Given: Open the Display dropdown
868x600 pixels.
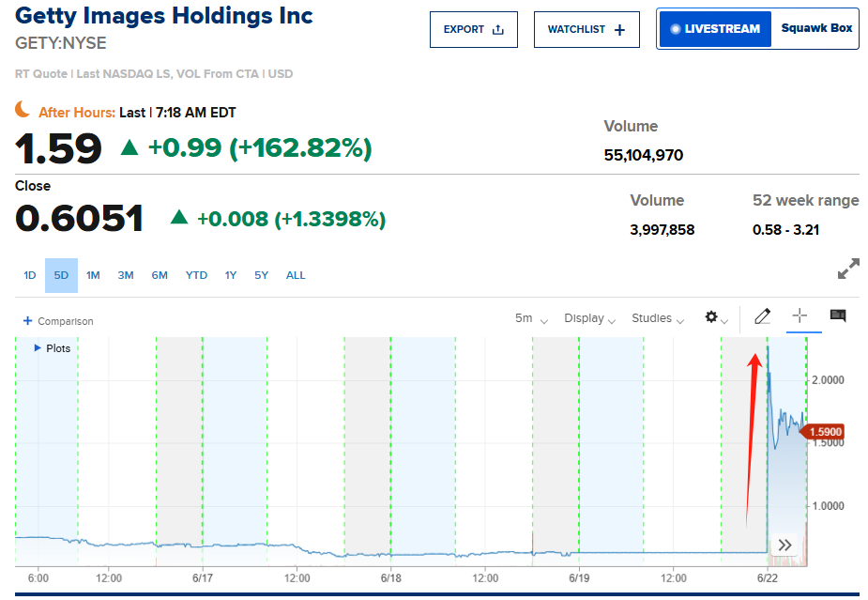Looking at the screenshot, I should [x=589, y=318].
